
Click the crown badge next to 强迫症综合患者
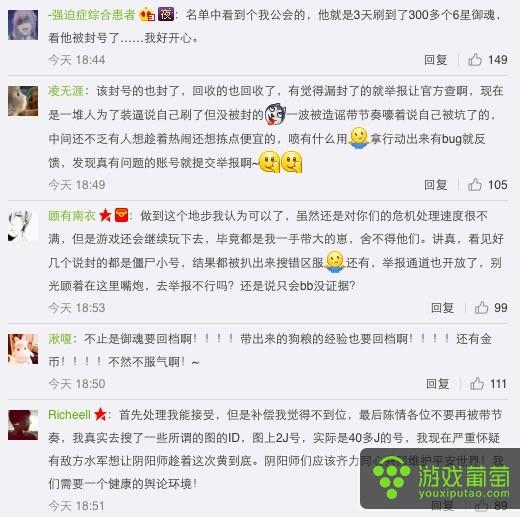click(147, 15)
